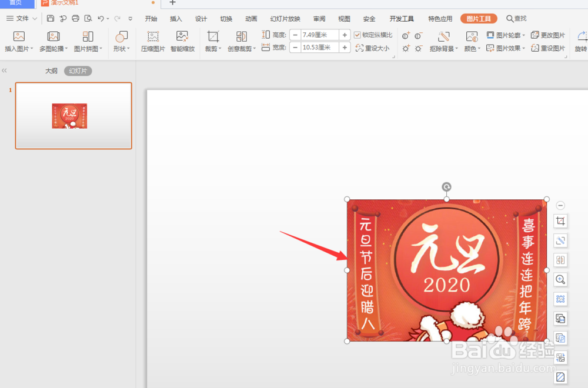Image resolution: width=588 pixels, height=388 pixels.
Task: Click Increase Brightness sun icon
Action: click(x=406, y=48)
